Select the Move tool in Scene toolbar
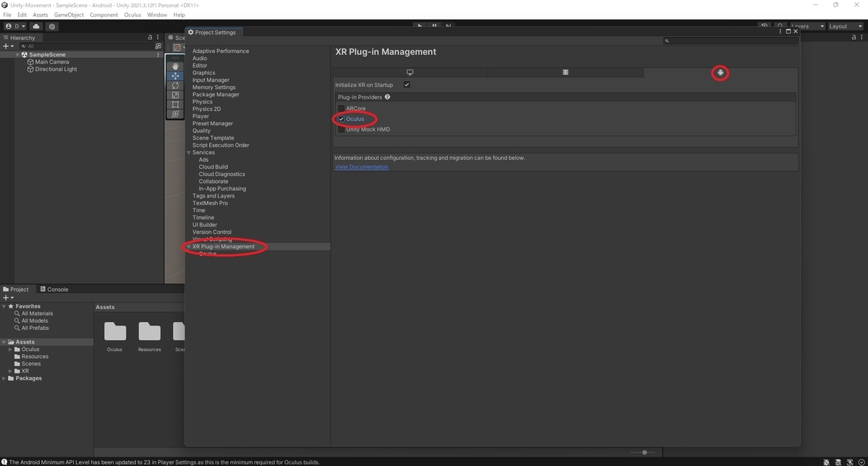The width and height of the screenshot is (868, 466). pos(175,76)
